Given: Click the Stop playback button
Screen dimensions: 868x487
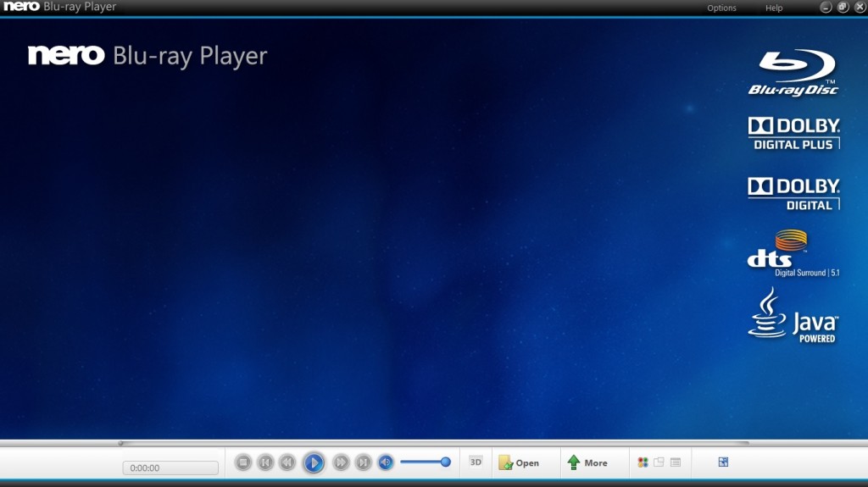Looking at the screenshot, I should click(243, 462).
